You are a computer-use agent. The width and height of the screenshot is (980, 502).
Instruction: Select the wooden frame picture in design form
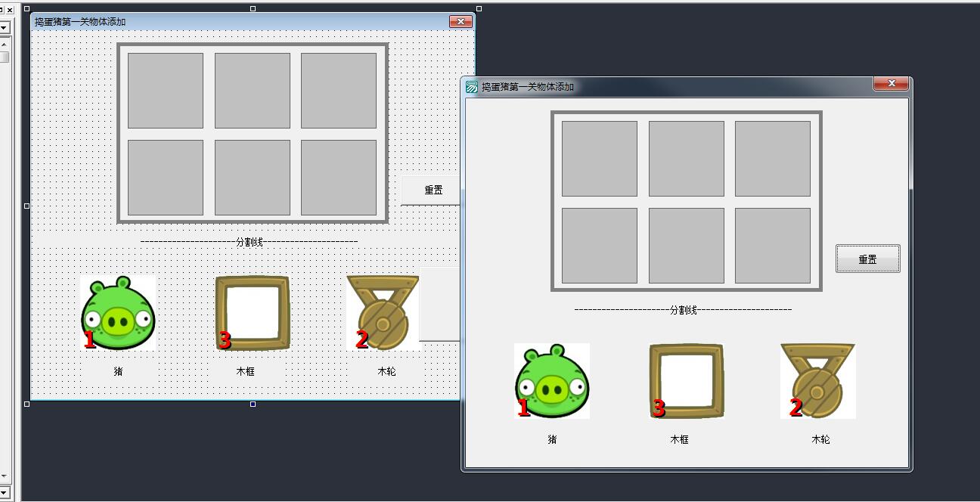[x=253, y=313]
